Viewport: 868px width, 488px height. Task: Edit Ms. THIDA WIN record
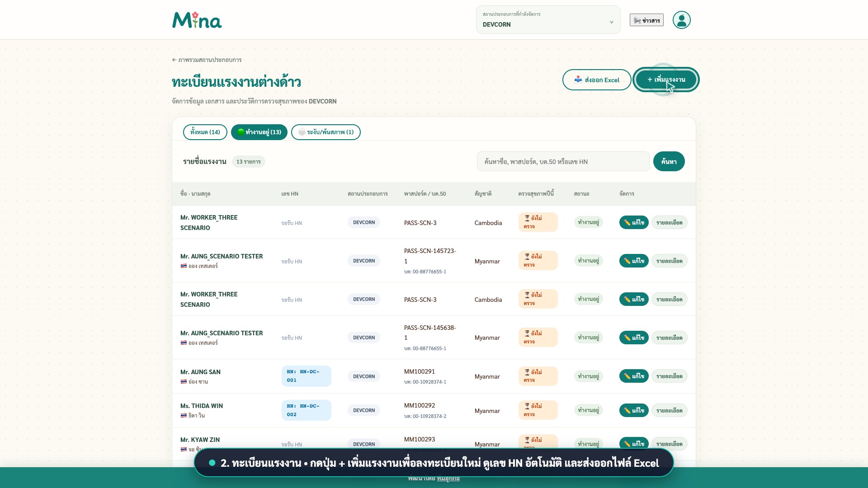click(x=634, y=410)
